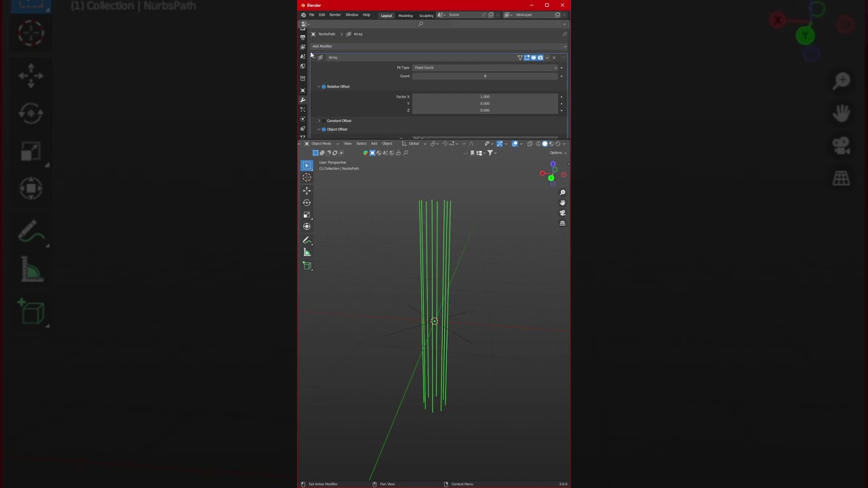Select the Move tool in viewport toolbar
The image size is (868, 488).
point(307,190)
